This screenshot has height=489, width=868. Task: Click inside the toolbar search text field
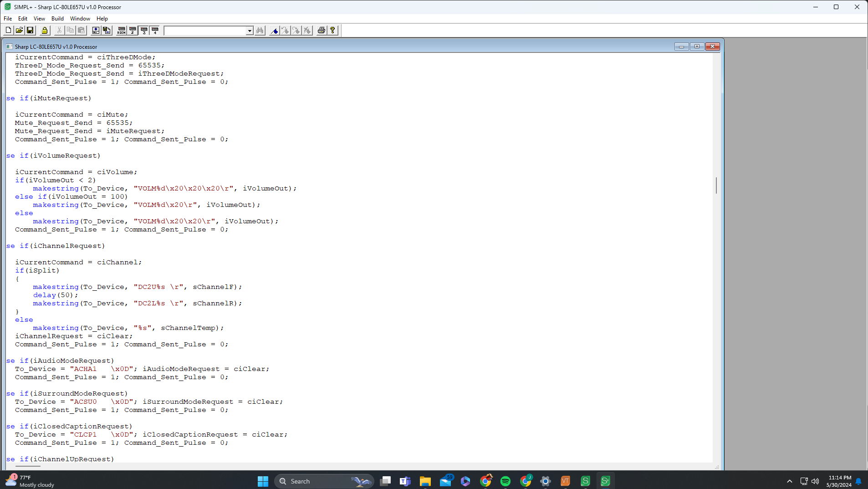click(x=205, y=31)
